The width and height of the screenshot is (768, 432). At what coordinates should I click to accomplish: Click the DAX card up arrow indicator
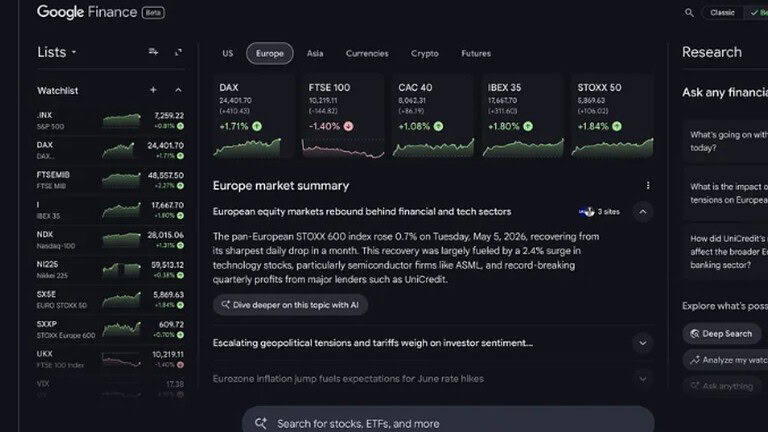click(257, 126)
